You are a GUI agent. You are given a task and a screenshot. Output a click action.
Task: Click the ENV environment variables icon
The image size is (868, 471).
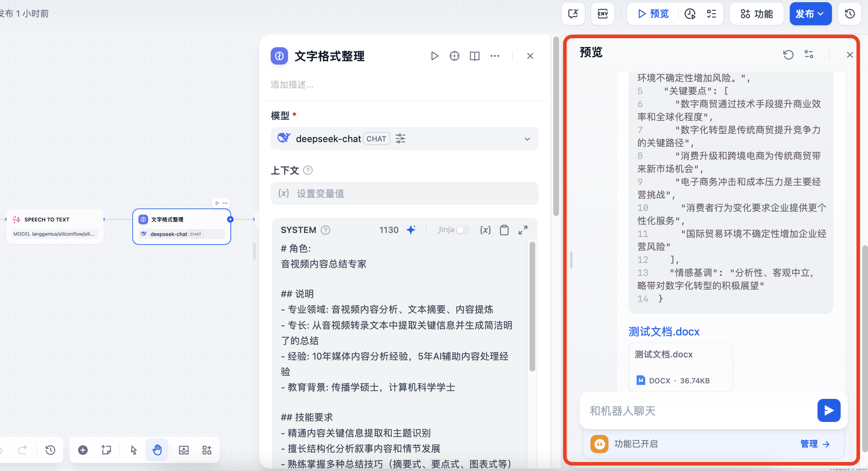coord(602,14)
